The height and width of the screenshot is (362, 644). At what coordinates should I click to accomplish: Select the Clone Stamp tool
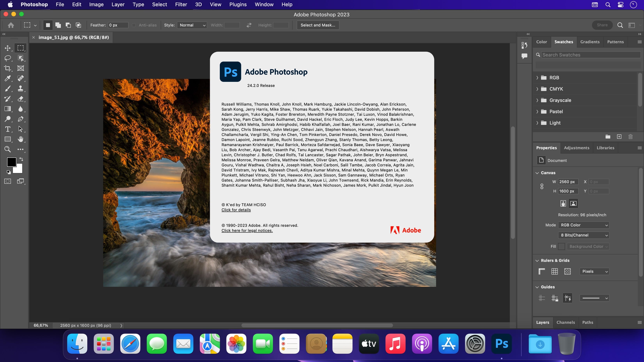click(21, 88)
